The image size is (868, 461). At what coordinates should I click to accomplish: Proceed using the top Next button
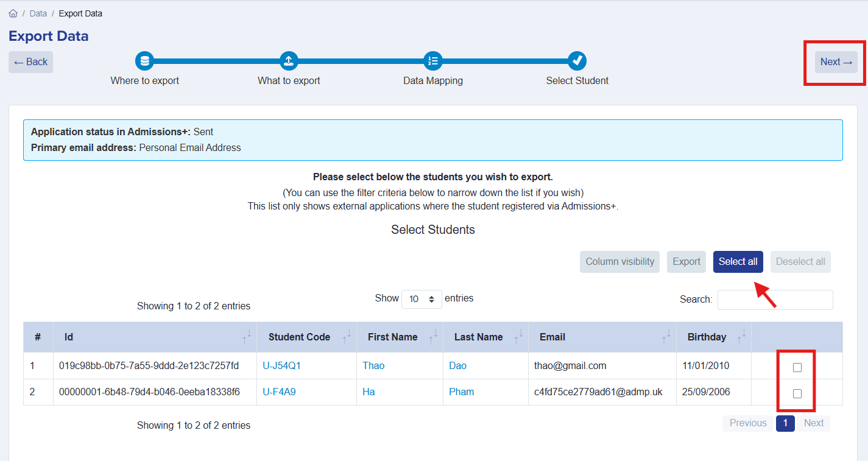coord(836,62)
